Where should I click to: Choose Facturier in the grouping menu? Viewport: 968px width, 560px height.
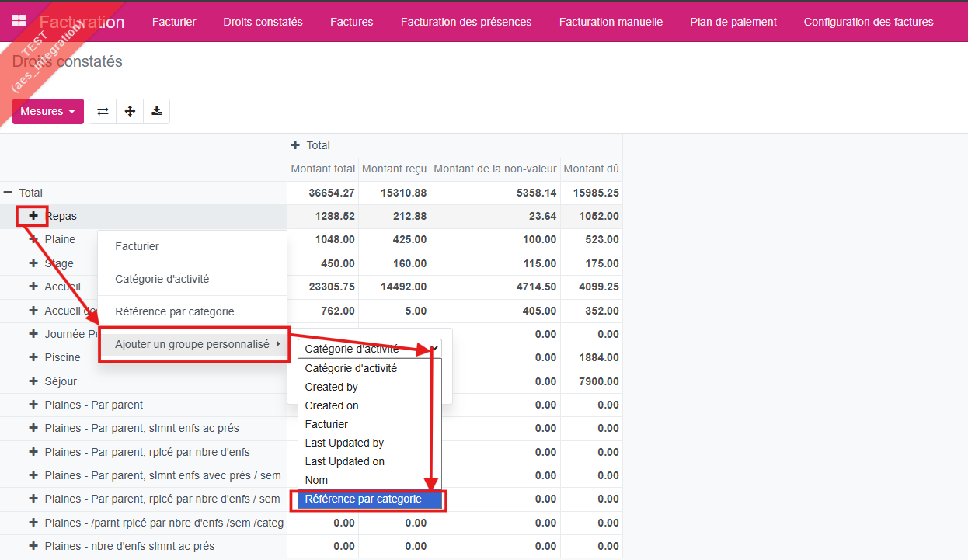click(x=138, y=246)
